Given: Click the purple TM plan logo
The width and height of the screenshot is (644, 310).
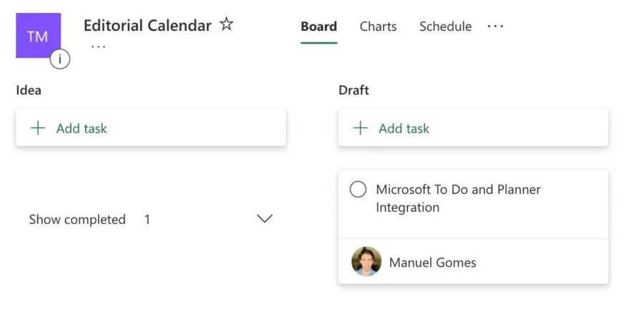Looking at the screenshot, I should tap(37, 34).
